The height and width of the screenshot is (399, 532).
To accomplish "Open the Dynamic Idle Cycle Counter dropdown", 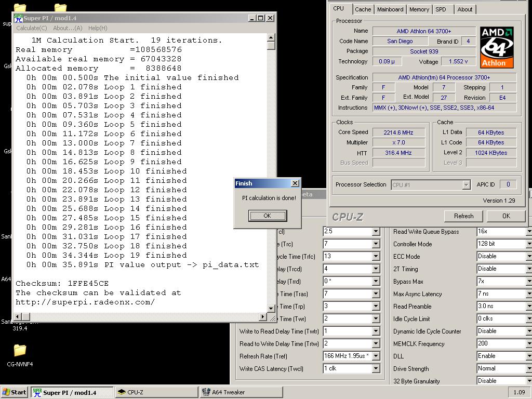I will pyautogui.click(x=529, y=331).
